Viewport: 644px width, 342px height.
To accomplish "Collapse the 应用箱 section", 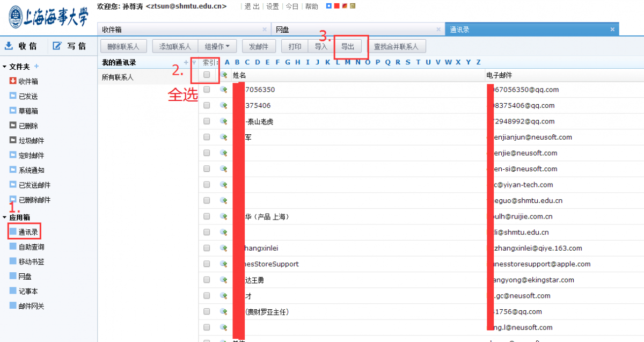I will click(x=5, y=217).
